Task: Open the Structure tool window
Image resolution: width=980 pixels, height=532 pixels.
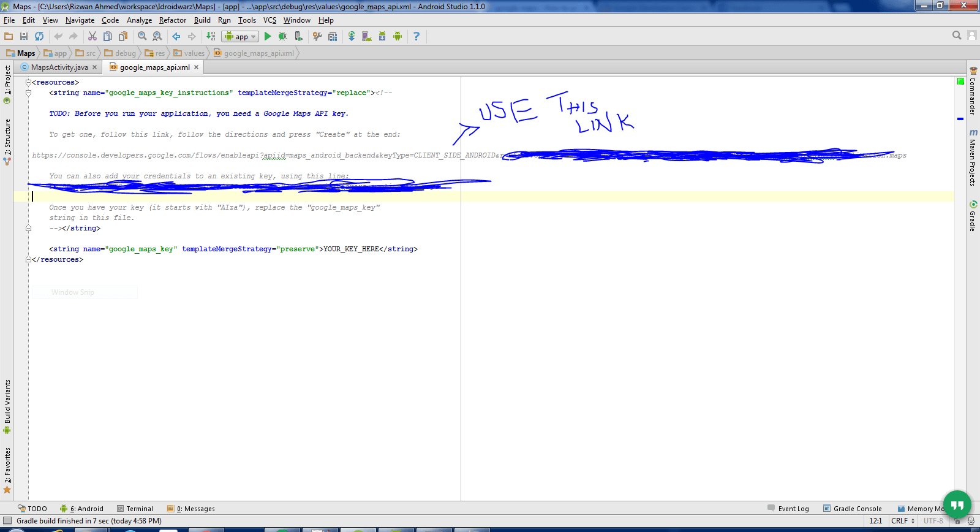Action: (7, 142)
